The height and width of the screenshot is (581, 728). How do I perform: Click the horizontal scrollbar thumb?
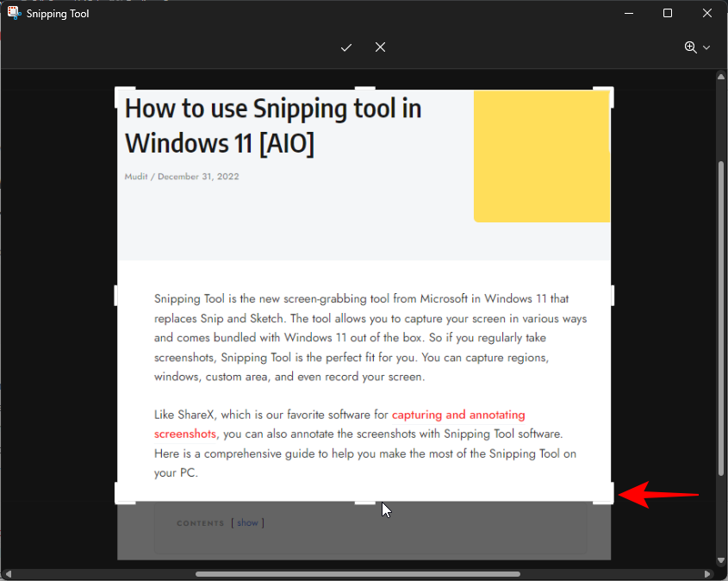coord(358,574)
